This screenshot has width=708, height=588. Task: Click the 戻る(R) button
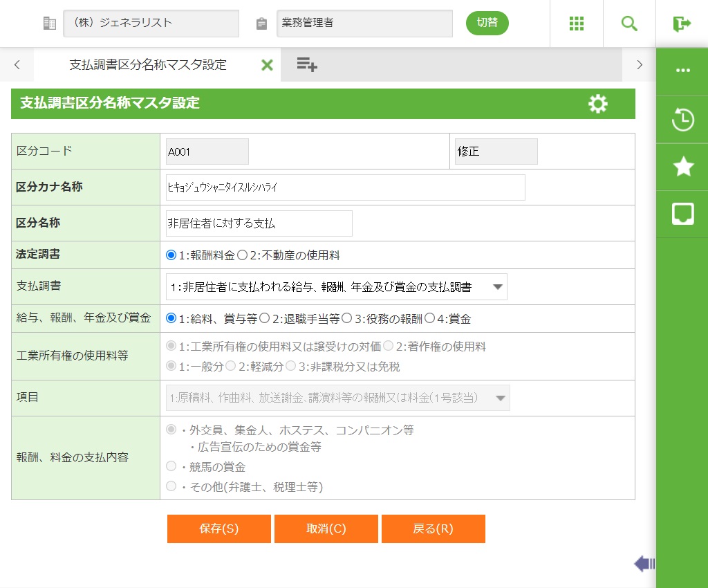pyautogui.click(x=433, y=529)
